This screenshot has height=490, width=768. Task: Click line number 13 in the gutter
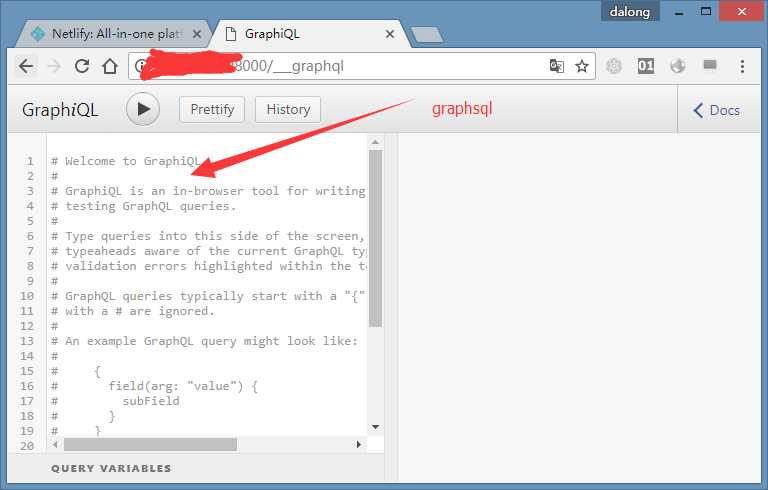(27, 341)
